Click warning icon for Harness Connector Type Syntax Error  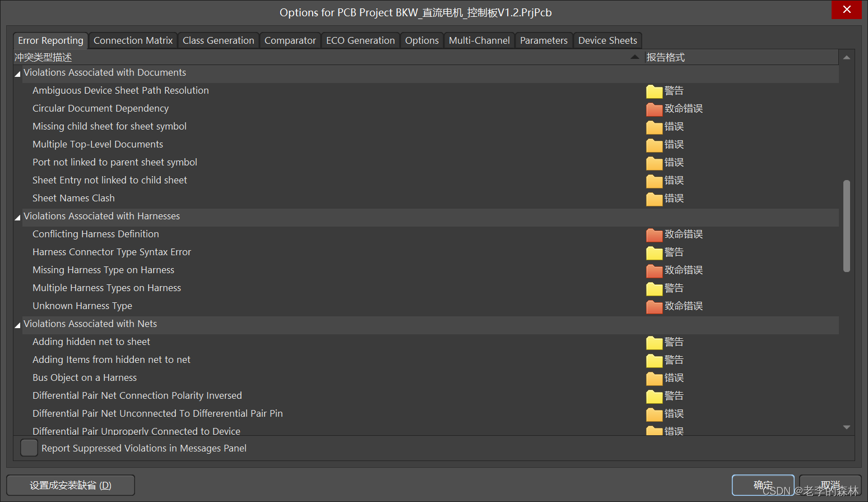click(654, 252)
